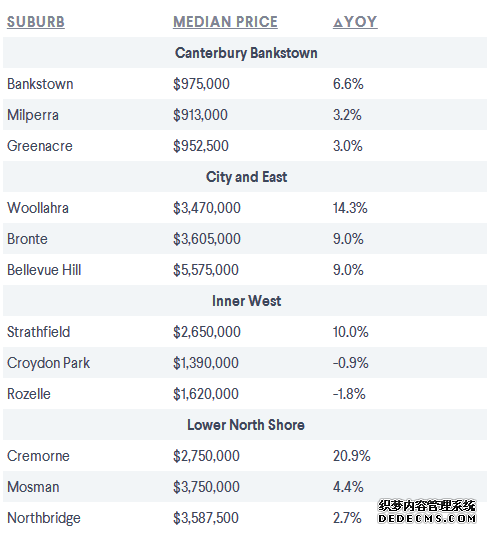Click the Croydon Park suburb name
Viewport: 487px width, 533px height.
[x=49, y=363]
